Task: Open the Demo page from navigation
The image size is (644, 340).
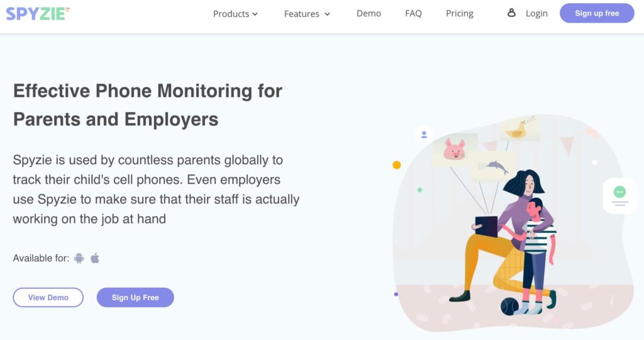Action: 369,13
